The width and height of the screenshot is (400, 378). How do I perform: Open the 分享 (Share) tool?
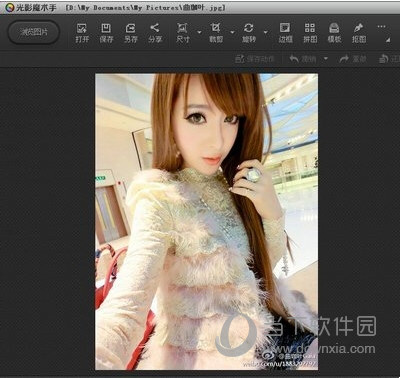coord(155,33)
